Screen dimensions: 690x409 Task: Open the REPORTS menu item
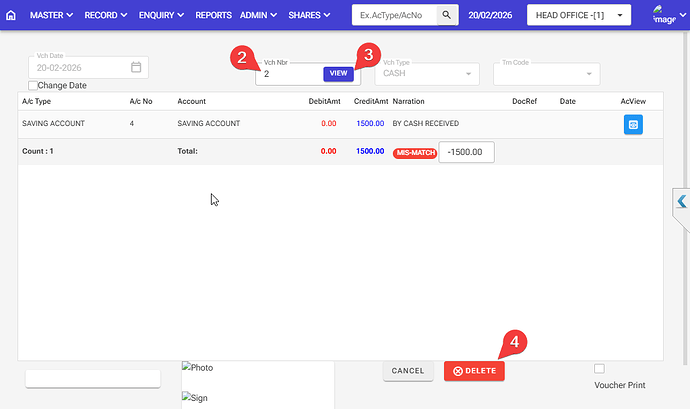[213, 16]
